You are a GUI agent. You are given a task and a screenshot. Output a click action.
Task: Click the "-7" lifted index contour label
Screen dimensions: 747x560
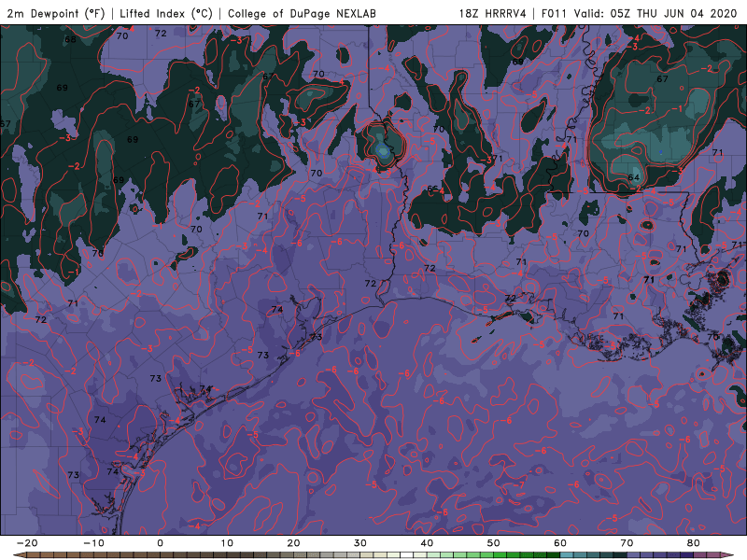(519, 484)
